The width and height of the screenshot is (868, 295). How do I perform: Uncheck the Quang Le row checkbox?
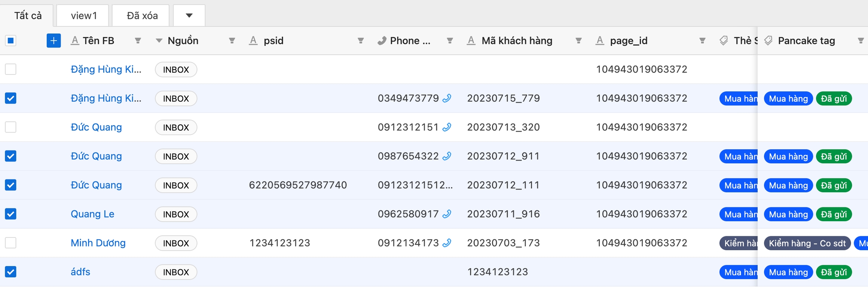[11, 214]
